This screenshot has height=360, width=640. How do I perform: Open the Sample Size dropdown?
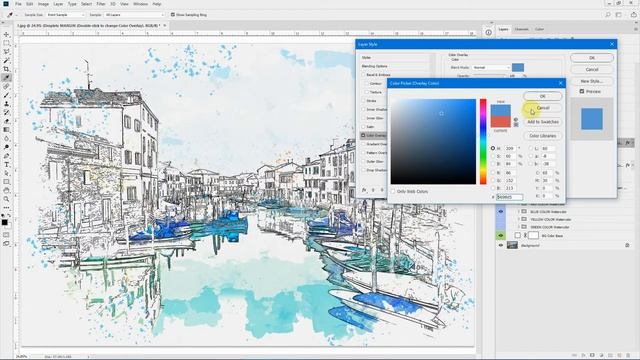pos(65,15)
